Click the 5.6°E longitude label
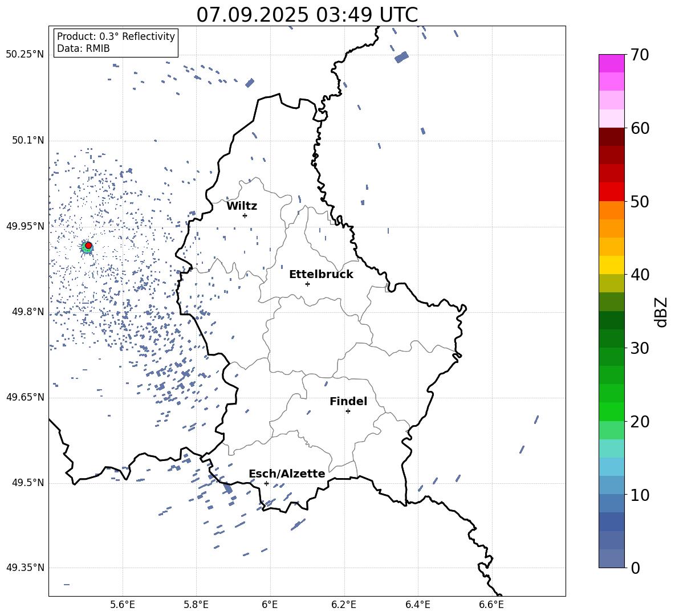The height and width of the screenshot is (616, 675). 123,605
